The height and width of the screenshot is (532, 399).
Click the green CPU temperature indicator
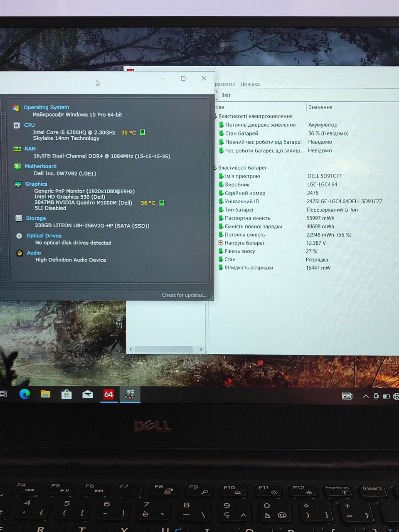click(x=143, y=132)
